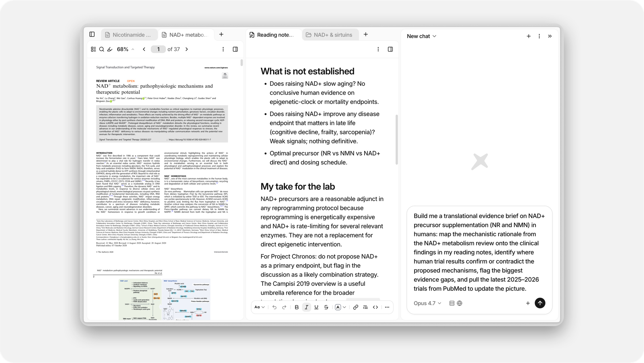Go to next PDF page
Screen dimensions: 644x363
[187, 49]
